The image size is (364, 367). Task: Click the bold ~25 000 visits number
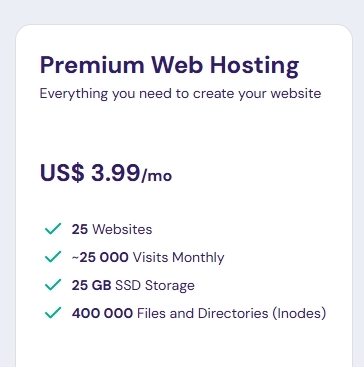(100, 257)
